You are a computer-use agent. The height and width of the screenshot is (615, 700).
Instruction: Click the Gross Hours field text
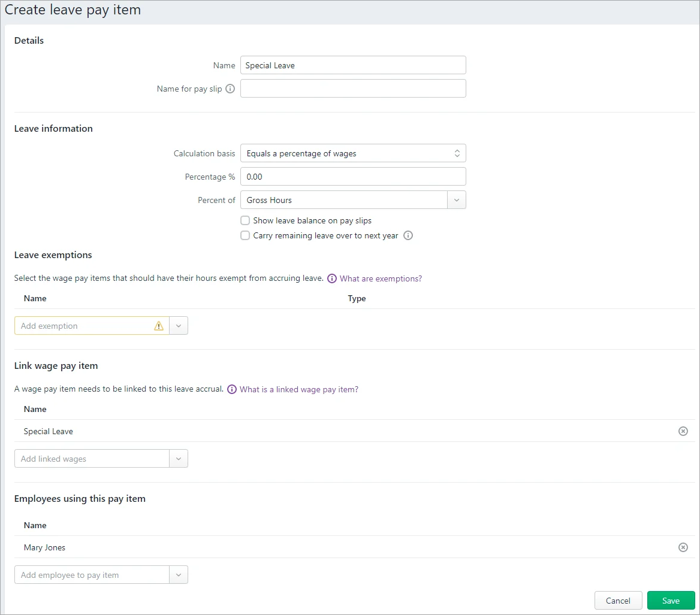[x=268, y=200]
